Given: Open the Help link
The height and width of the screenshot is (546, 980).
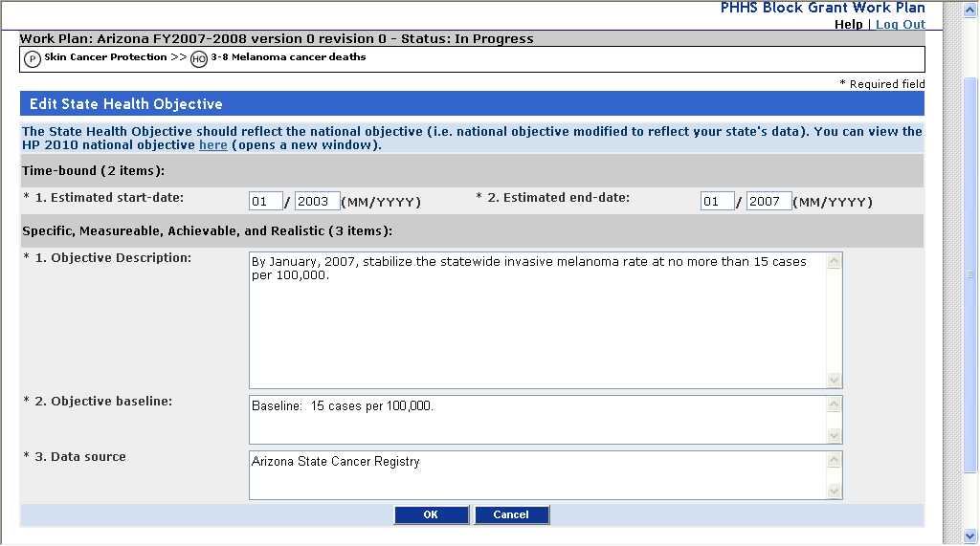Looking at the screenshot, I should pyautogui.click(x=848, y=24).
